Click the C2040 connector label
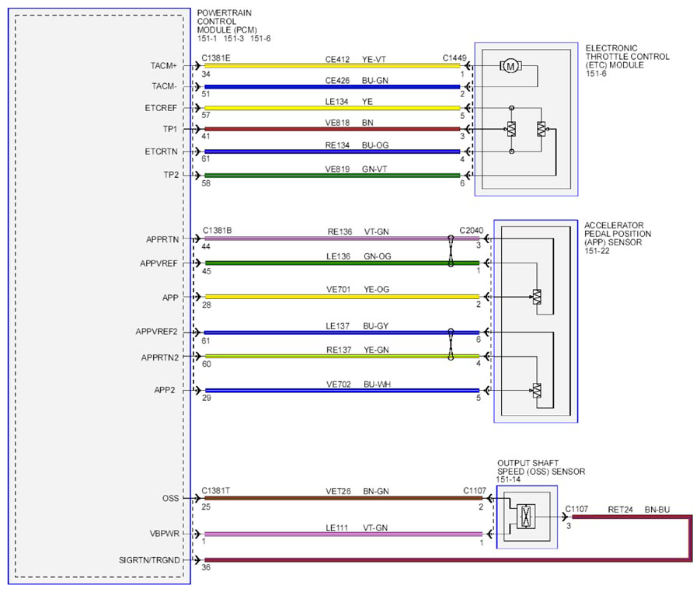700x592 pixels. (x=472, y=231)
